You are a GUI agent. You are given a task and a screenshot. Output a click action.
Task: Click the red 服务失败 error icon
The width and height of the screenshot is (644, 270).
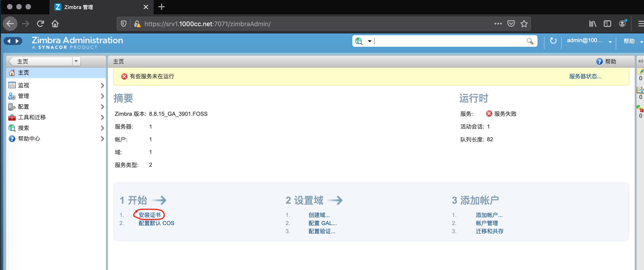click(x=489, y=113)
